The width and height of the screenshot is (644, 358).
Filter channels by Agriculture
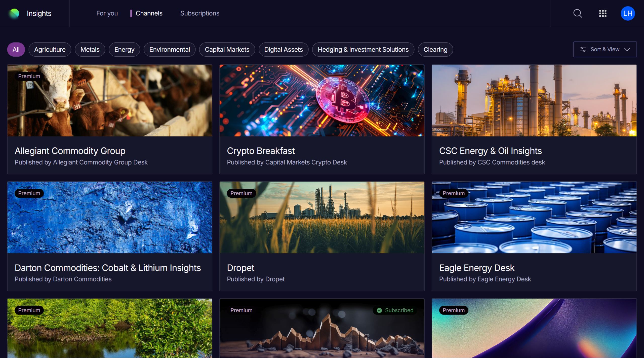pos(50,50)
